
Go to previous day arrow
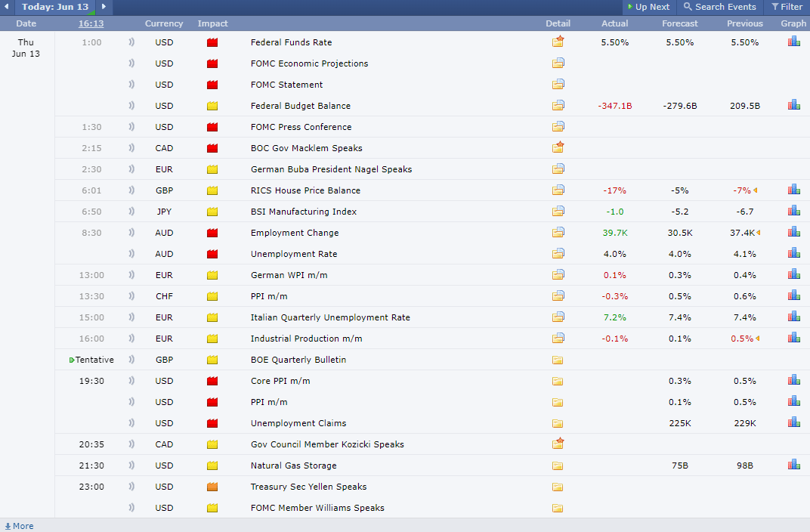[x=6, y=7]
